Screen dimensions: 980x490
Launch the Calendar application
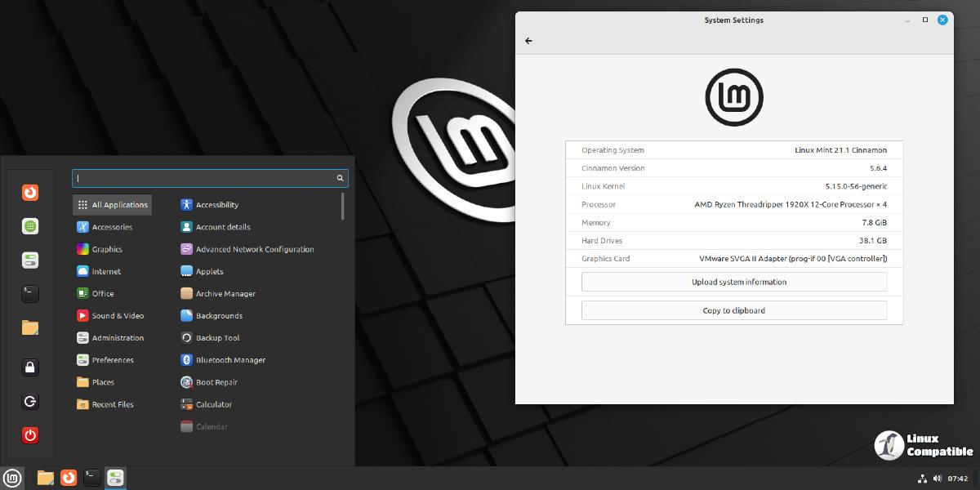(x=204, y=426)
